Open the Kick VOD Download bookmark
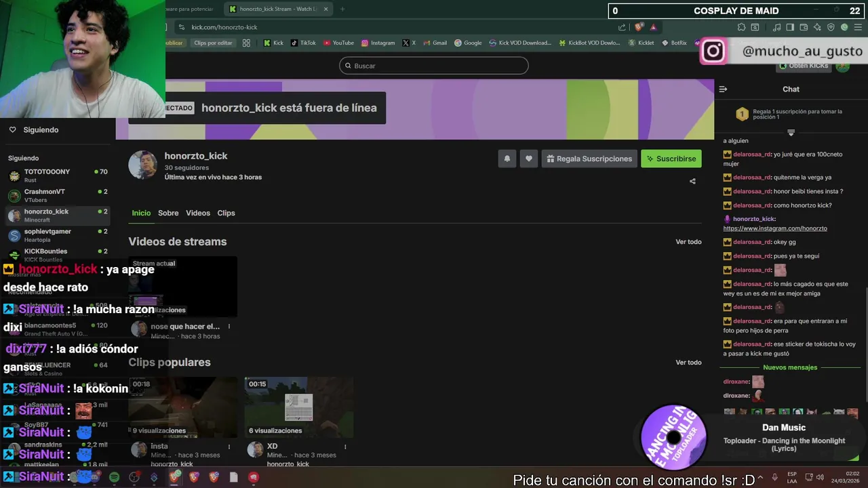868x488 pixels. pyautogui.click(x=520, y=43)
